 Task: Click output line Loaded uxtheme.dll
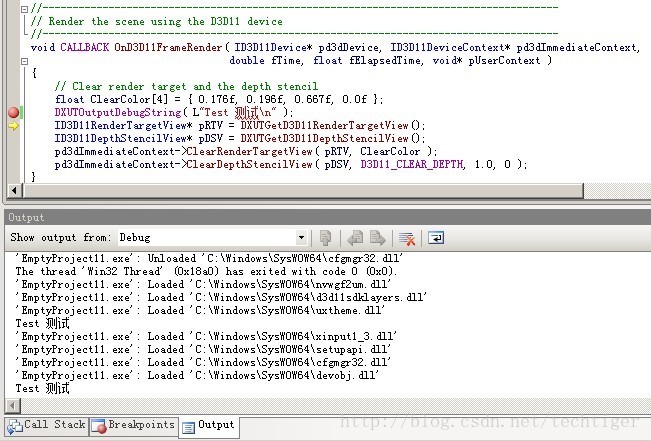pyautogui.click(x=201, y=310)
